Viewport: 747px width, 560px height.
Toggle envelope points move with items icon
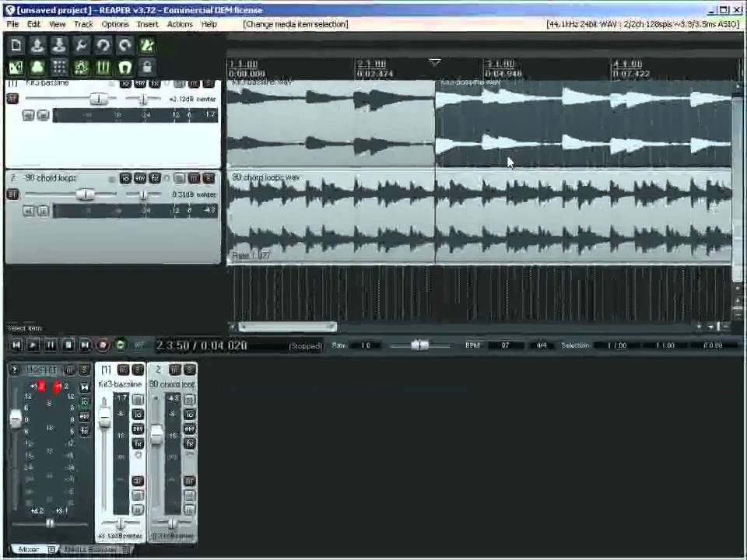coord(81,67)
